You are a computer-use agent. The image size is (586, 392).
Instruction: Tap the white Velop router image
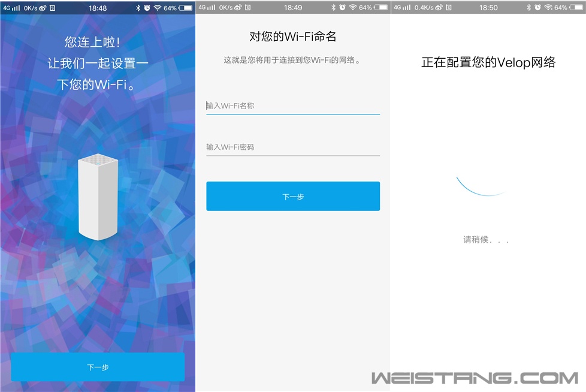[98, 197]
